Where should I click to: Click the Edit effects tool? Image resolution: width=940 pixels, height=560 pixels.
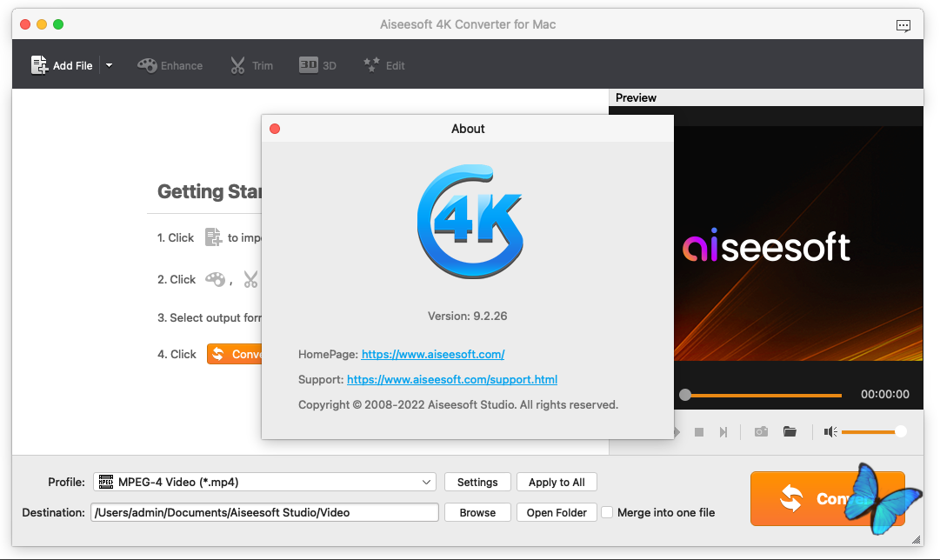(383, 65)
